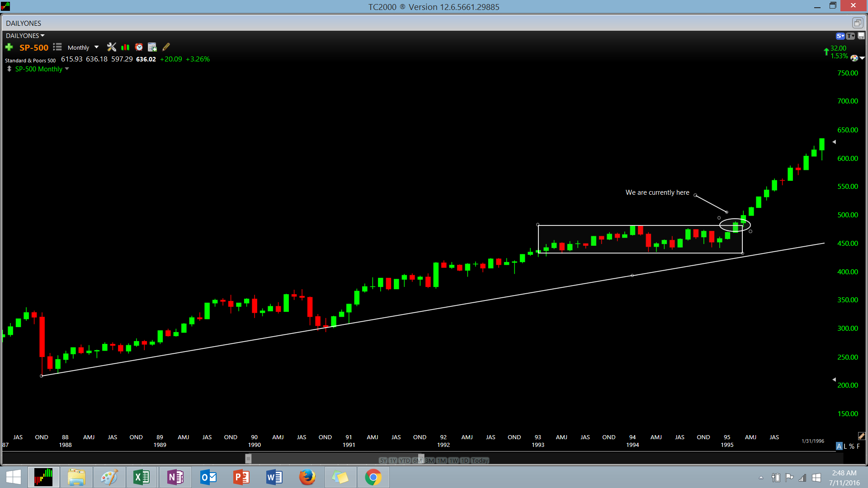
Task: Click the up-down arrows next to SP-500 Monthly
Action: pos(9,69)
